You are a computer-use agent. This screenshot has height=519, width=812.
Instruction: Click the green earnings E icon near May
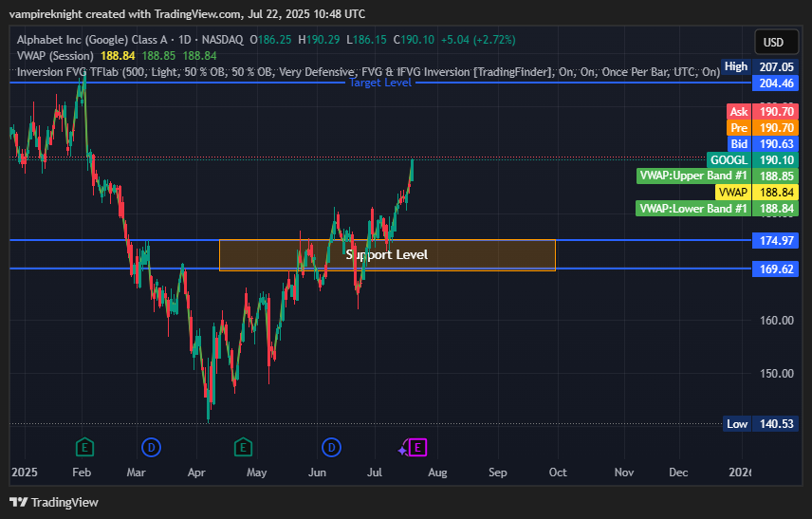pos(243,447)
